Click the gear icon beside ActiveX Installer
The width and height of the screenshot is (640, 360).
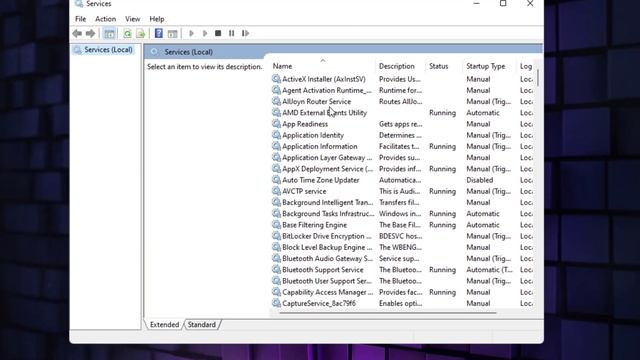tap(276, 79)
